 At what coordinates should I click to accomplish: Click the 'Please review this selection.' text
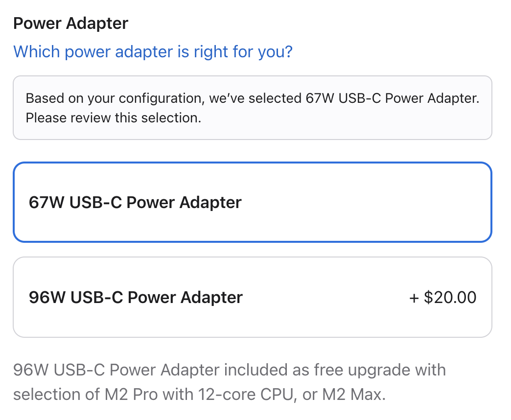pos(114,118)
